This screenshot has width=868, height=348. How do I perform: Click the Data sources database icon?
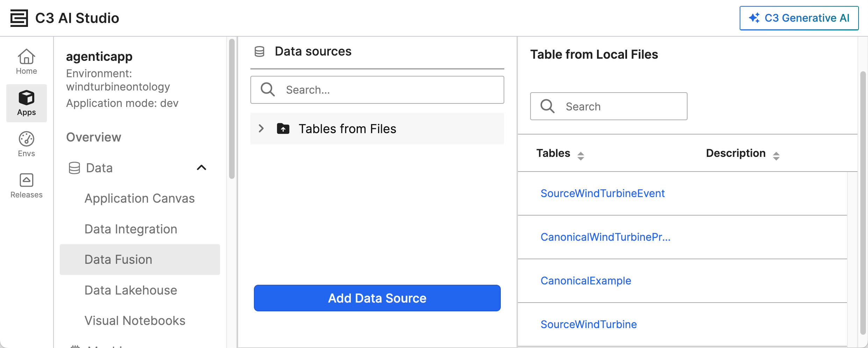[259, 52]
